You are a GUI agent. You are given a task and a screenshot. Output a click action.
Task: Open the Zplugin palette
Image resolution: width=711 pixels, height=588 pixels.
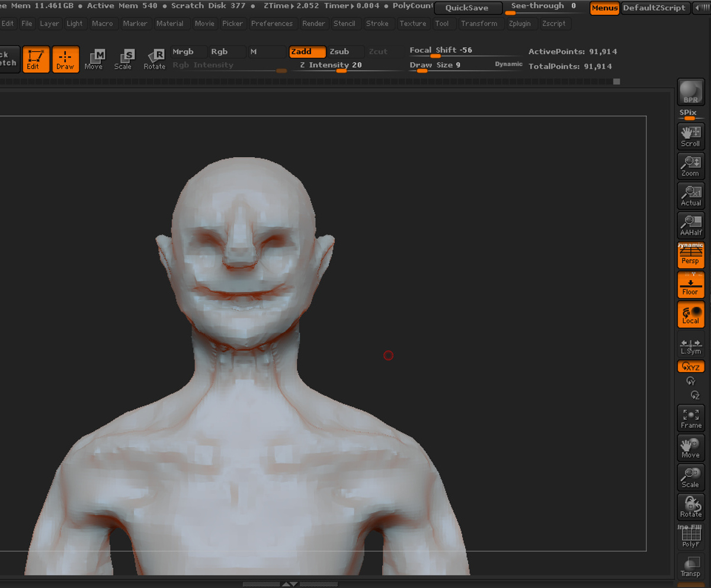520,24
